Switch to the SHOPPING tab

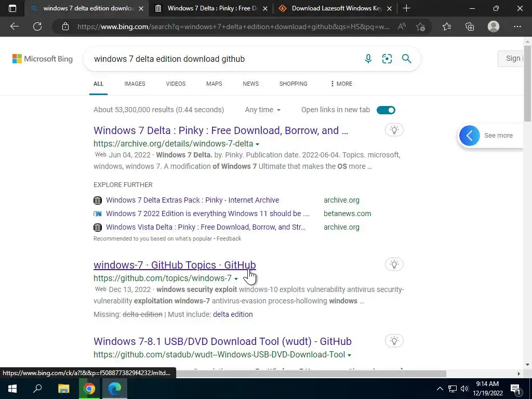pos(294,84)
